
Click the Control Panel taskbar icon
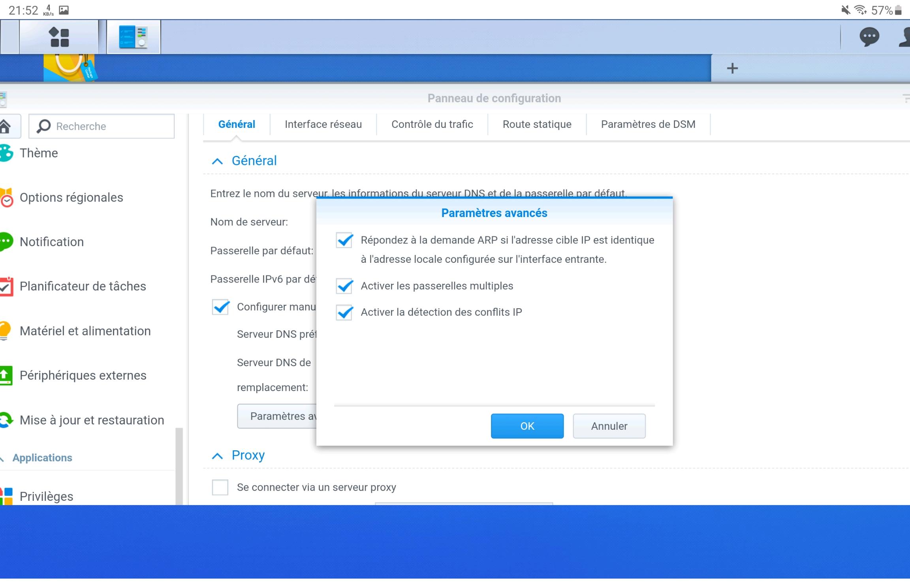pos(133,37)
